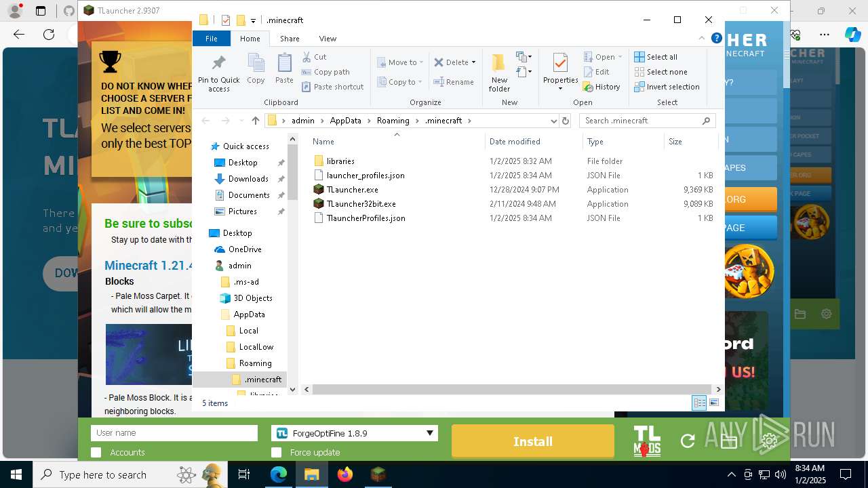
Task: Open Firefox from taskbar
Action: pyautogui.click(x=345, y=474)
